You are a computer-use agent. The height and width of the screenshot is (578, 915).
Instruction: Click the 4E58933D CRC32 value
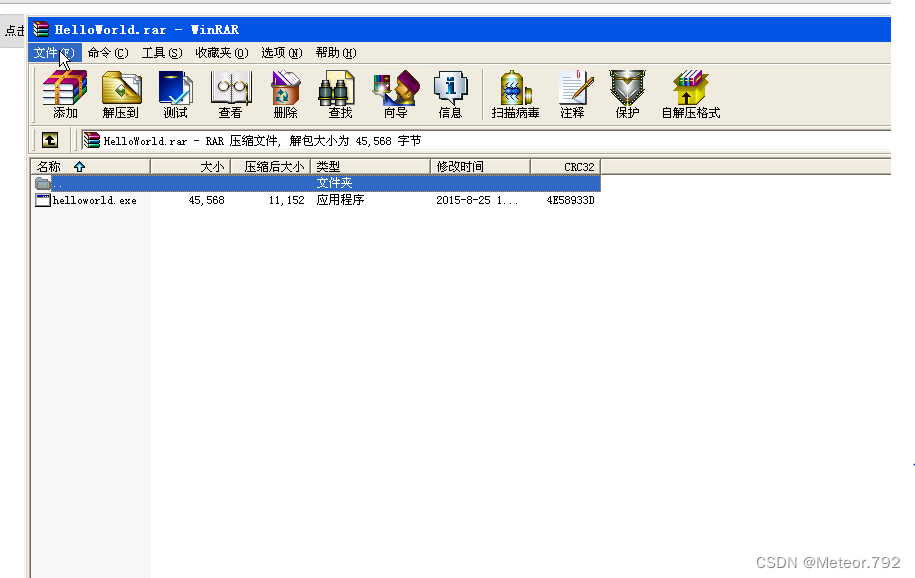pyautogui.click(x=570, y=200)
